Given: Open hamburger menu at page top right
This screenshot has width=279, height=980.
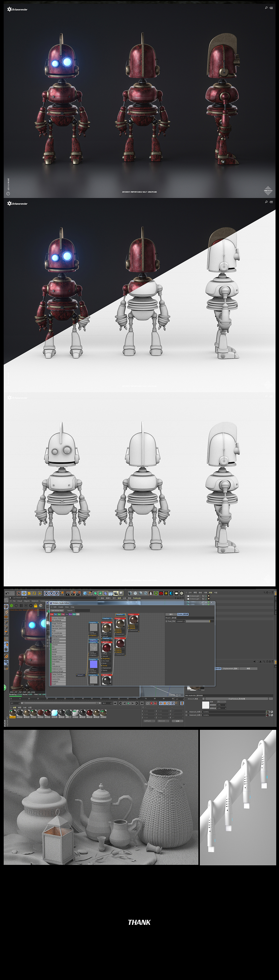Looking at the screenshot, I should point(271,8).
